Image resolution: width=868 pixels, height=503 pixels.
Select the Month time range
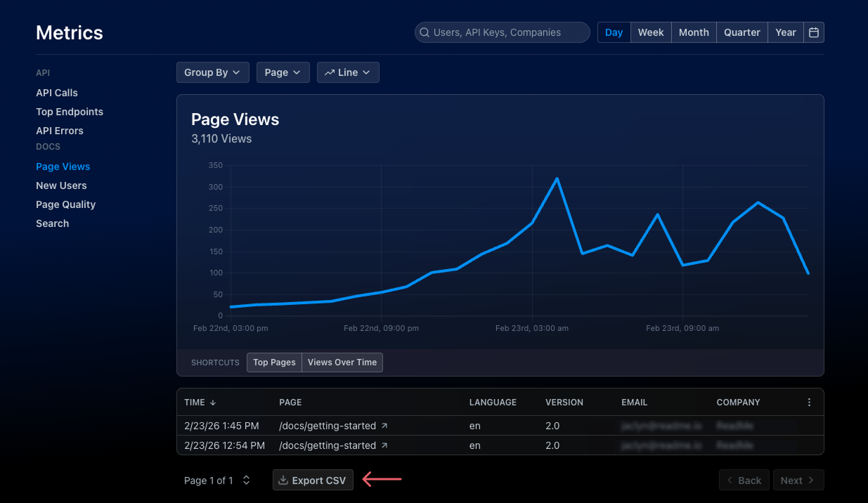694,32
